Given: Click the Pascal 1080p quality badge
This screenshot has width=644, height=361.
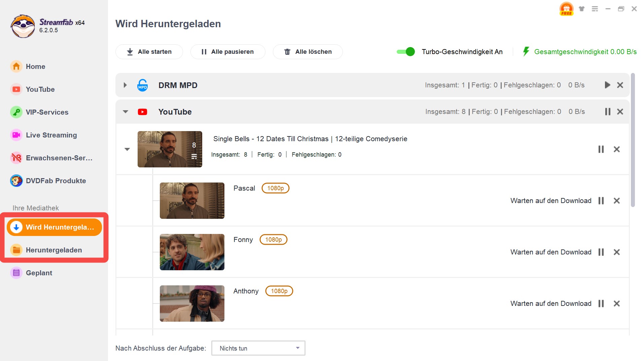Looking at the screenshot, I should (x=276, y=188).
